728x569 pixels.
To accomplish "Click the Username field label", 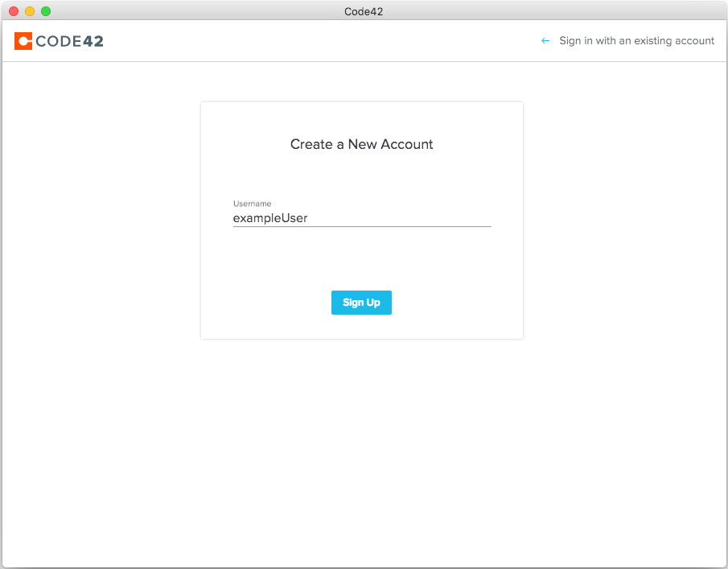I will (x=252, y=204).
